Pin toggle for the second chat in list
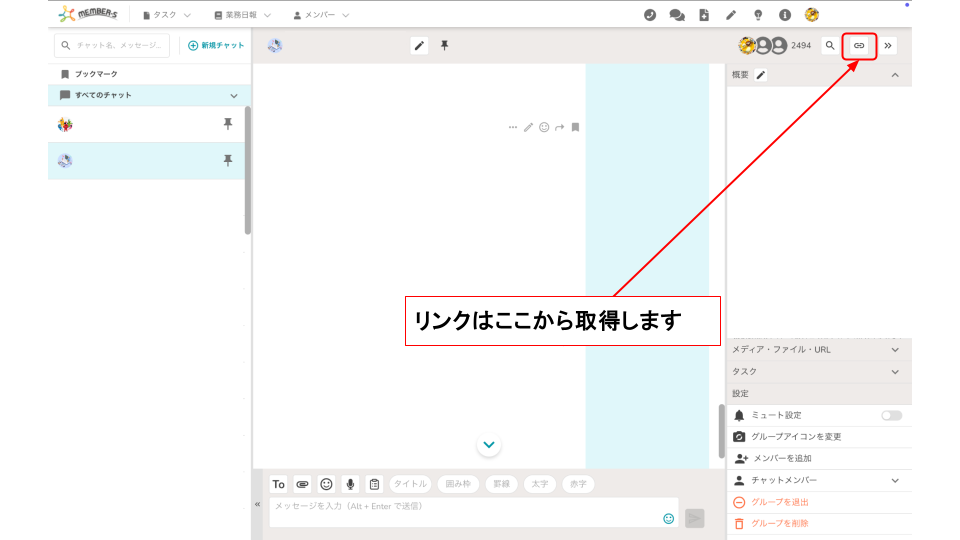 pyautogui.click(x=228, y=161)
